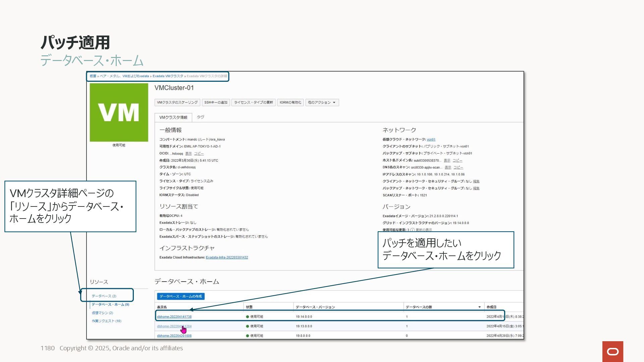Viewport: 644px width, 362px height.
Task: Open the 他のアクション dropdown
Action: click(322, 103)
